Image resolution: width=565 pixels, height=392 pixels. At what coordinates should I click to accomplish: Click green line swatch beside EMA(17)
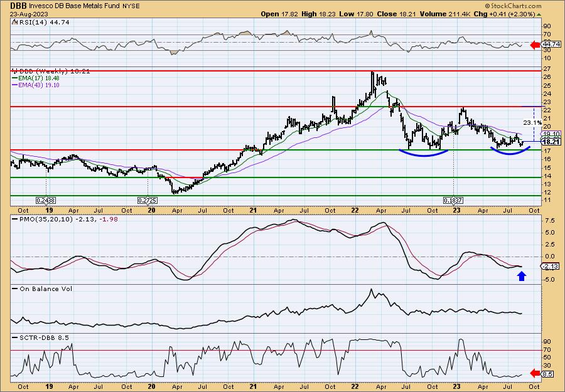tap(15, 78)
